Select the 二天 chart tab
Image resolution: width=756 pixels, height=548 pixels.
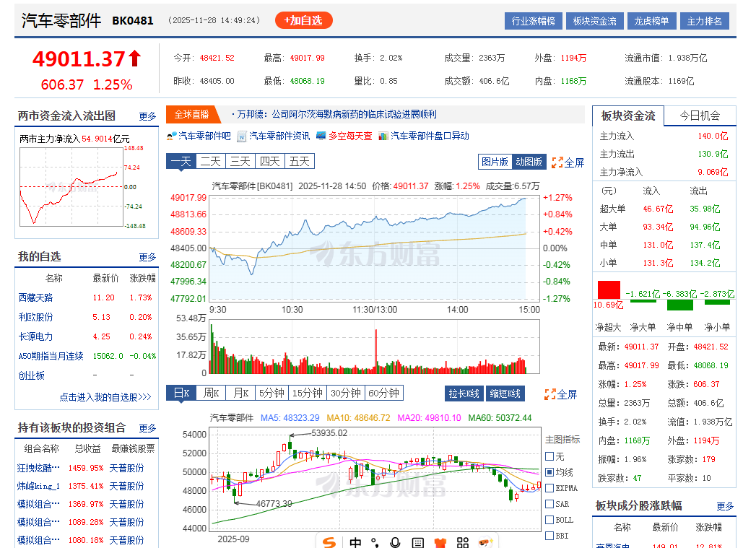tap(211, 161)
